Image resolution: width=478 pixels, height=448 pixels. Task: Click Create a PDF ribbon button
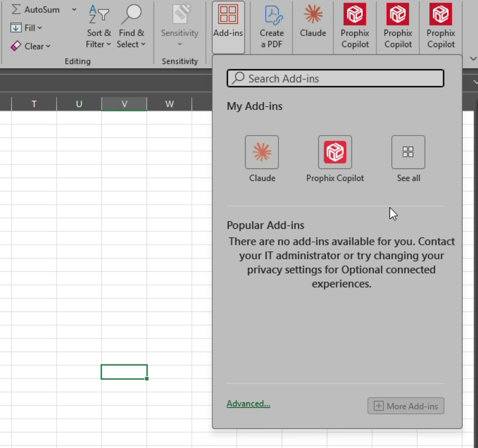[x=272, y=27]
